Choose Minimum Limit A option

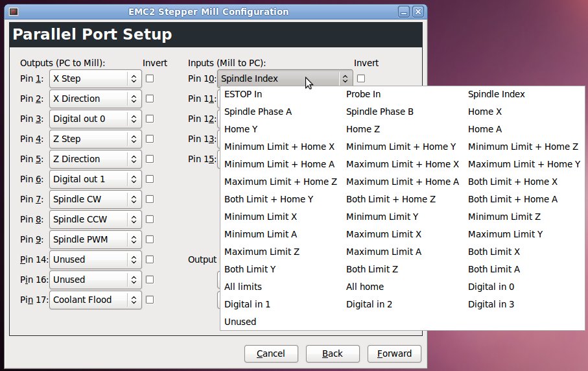click(x=260, y=234)
